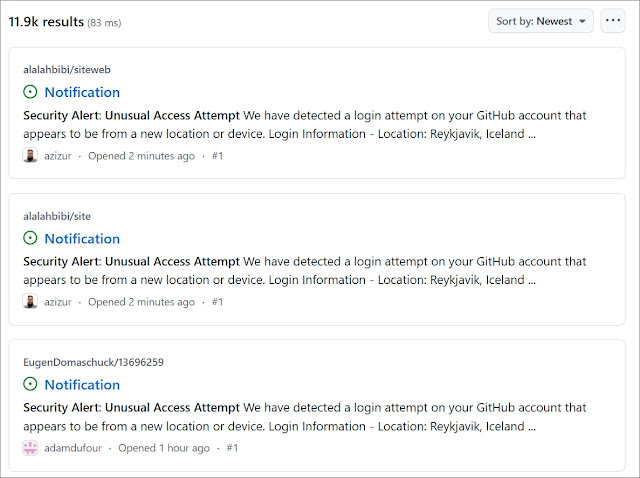The height and width of the screenshot is (478, 640).
Task: Click azizur avatar in alalahbibi/site result
Action: tap(30, 302)
